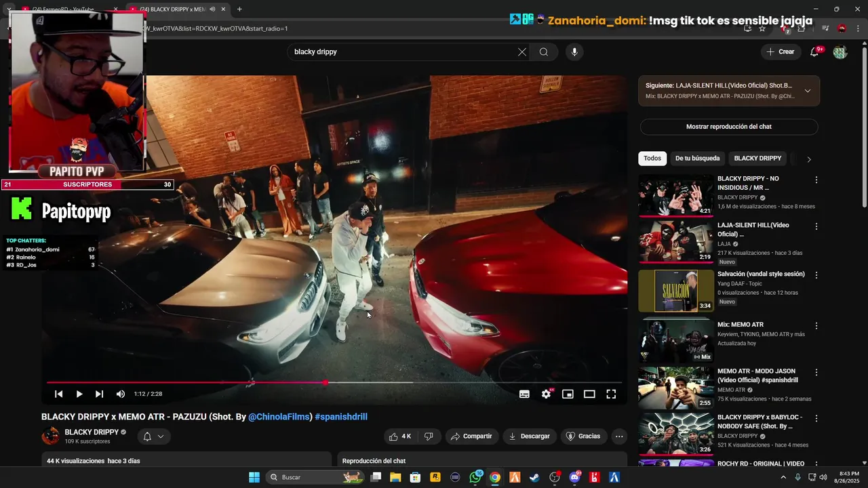
Task: Expand the Siguiente playlist panel
Action: click(x=808, y=91)
